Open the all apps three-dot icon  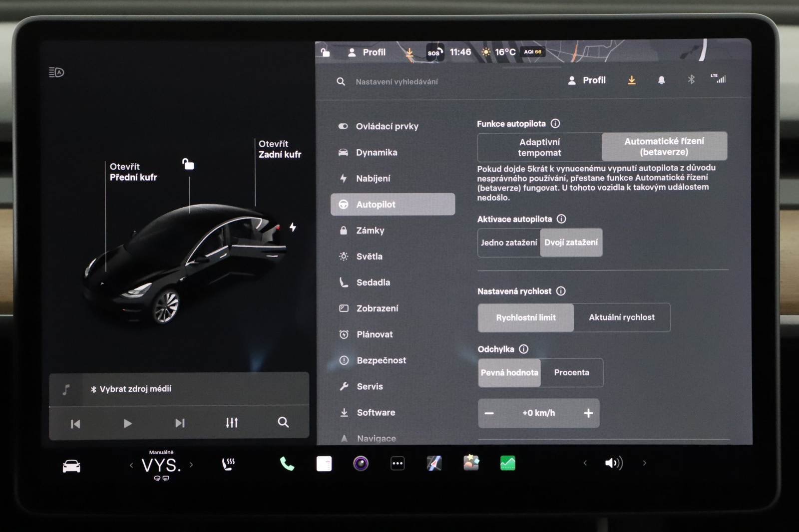pyautogui.click(x=398, y=464)
